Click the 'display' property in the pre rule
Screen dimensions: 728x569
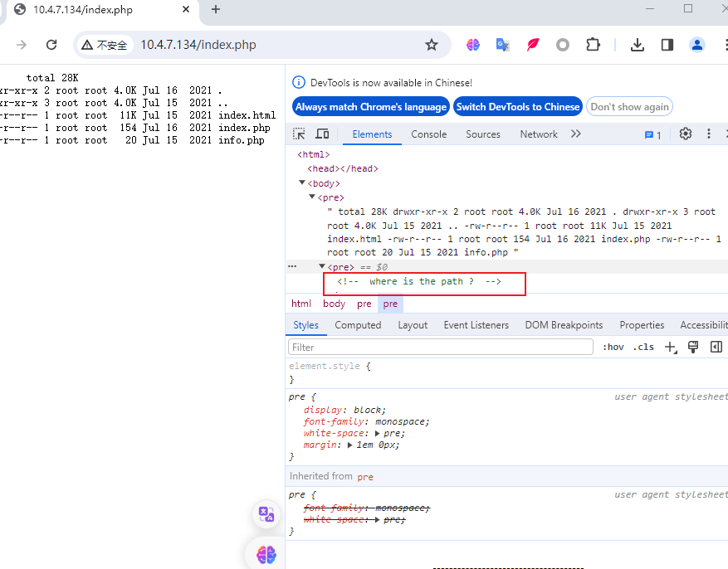click(323, 410)
